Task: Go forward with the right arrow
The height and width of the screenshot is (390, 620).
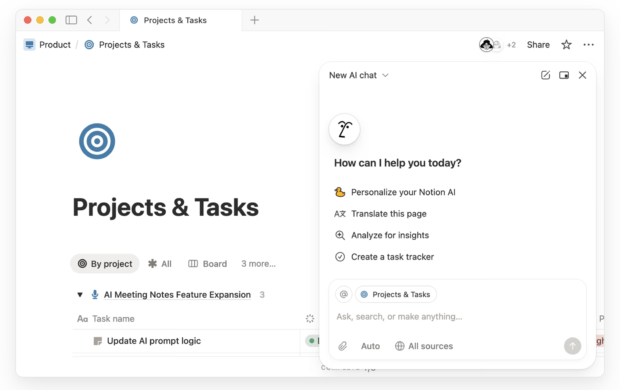Action: pos(107,20)
